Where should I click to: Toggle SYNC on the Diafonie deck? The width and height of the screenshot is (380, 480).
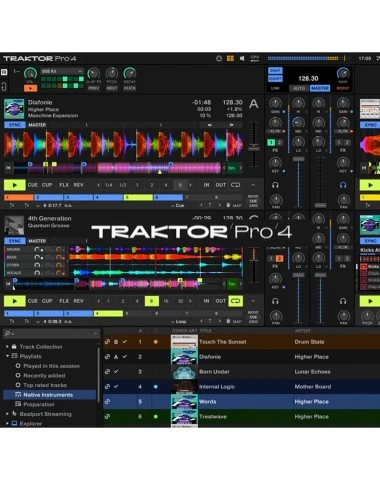pyautogui.click(x=15, y=125)
